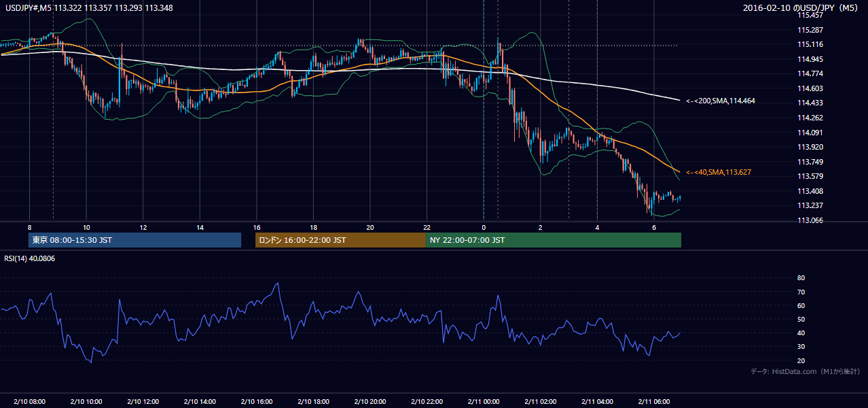Click price axis value 113.579
868x408 pixels.
coord(810,176)
